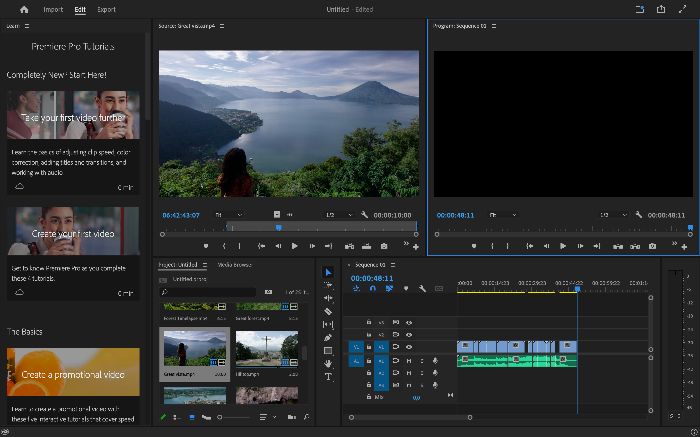Toggle V3 track output eye
The image size is (700, 437).
(409, 322)
